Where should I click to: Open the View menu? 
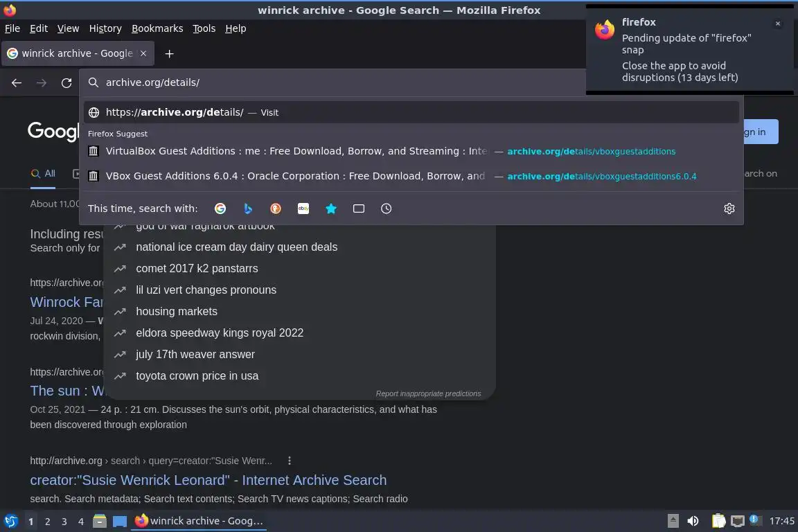tap(68, 28)
